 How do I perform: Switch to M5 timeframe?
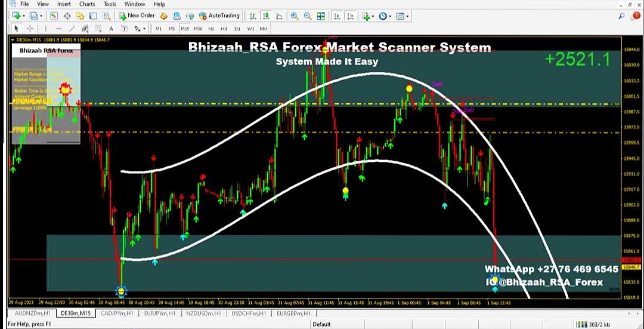[172, 29]
